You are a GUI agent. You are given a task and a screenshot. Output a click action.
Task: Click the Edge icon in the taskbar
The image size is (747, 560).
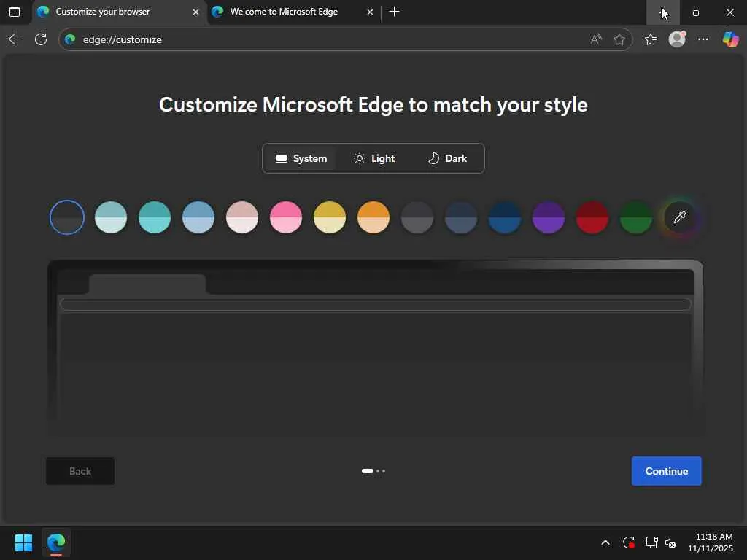[56, 542]
